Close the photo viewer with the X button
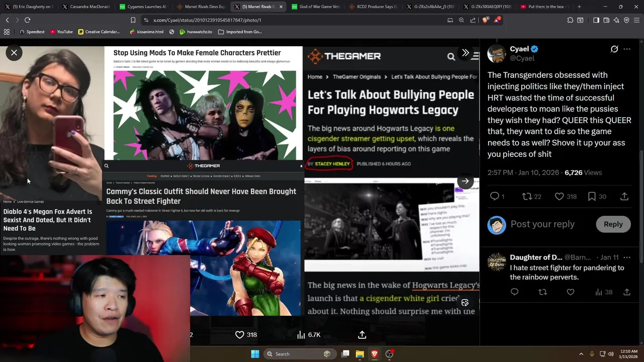644x362 pixels. tap(14, 52)
